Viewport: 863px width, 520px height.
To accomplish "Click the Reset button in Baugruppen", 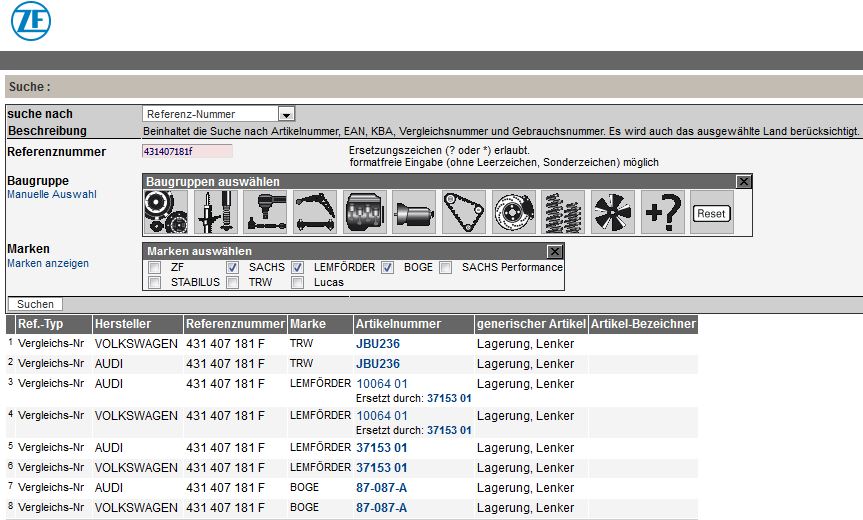I will (711, 214).
